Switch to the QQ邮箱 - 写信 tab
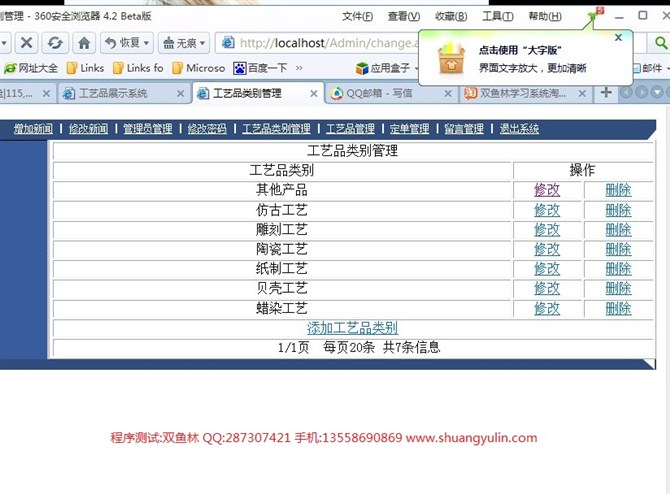Screen dimensions: 670x494 click(x=379, y=93)
